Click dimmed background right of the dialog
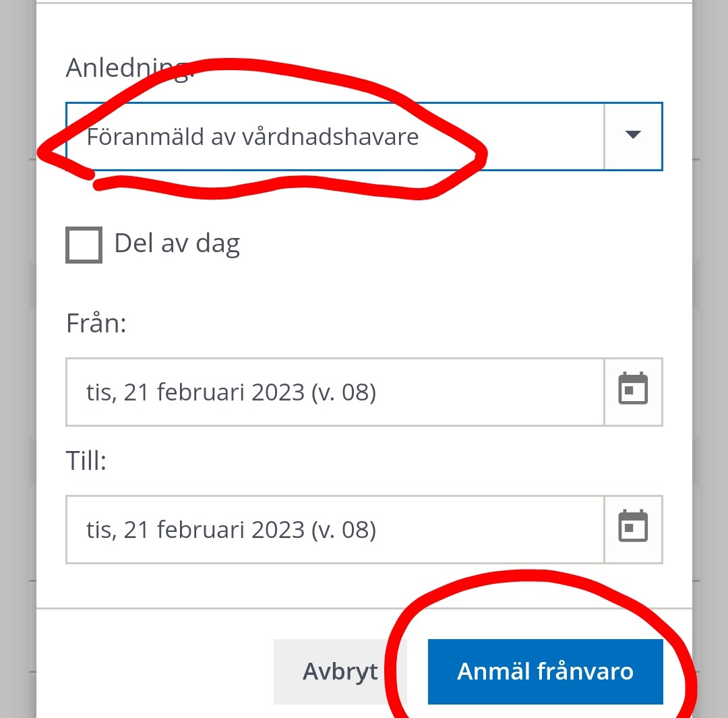 point(710,337)
